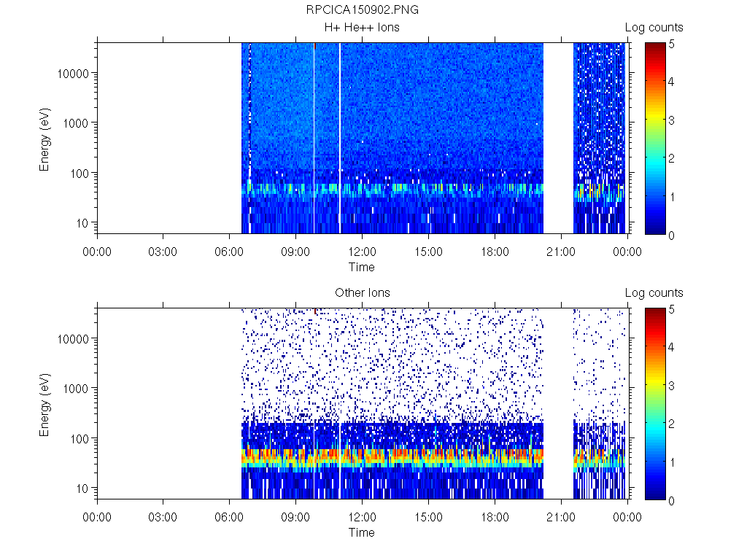Click value 5 on top colorbar
Image resolution: width=747 pixels, height=560 pixels.
coord(672,44)
